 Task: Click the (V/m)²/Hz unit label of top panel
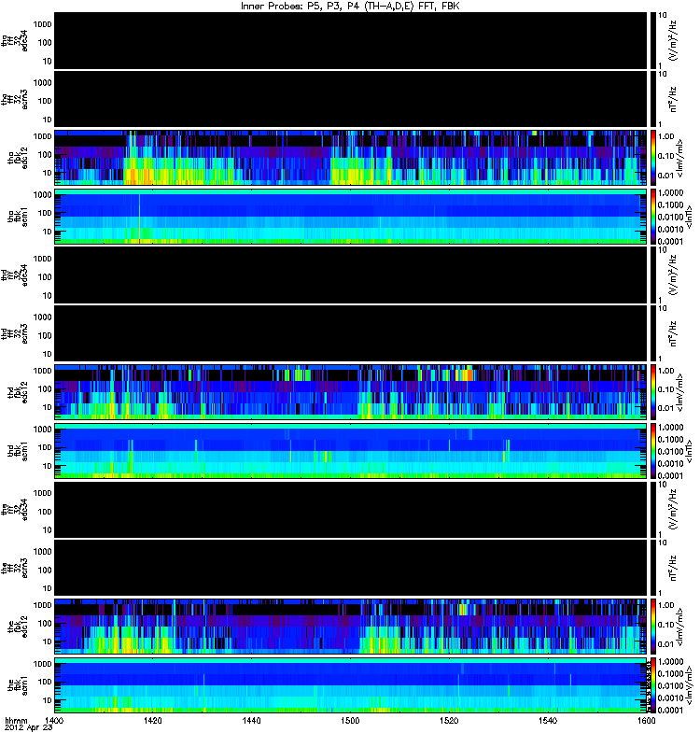[673, 41]
